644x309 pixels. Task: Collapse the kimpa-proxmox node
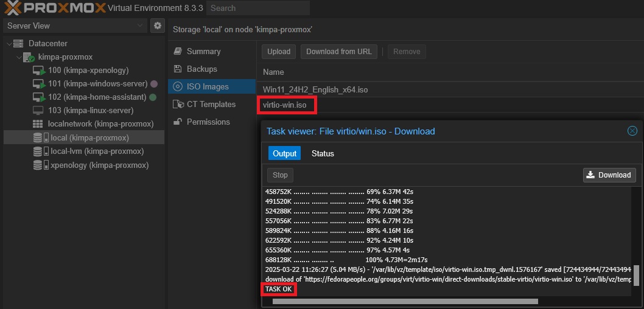[17, 57]
